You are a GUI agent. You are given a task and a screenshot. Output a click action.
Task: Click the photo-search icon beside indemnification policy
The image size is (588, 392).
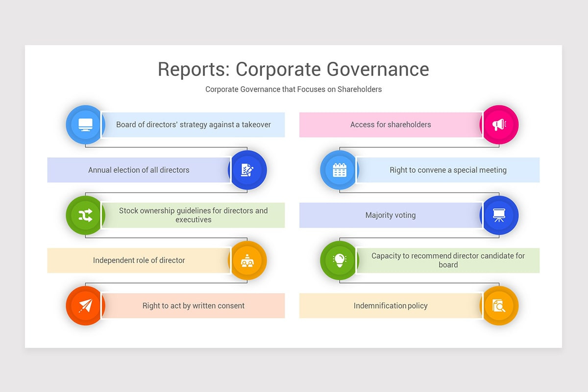[x=500, y=306]
